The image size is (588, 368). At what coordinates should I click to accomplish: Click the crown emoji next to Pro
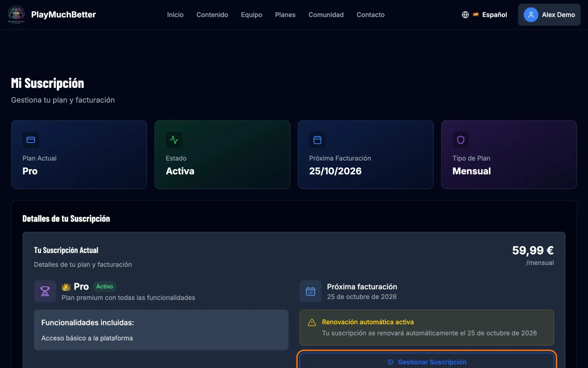click(x=66, y=287)
